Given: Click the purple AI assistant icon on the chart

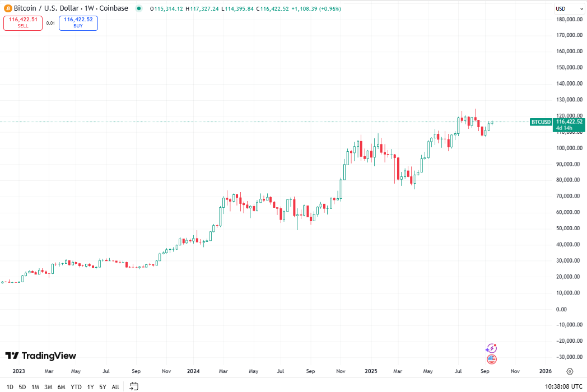Looking at the screenshot, I should tap(491, 348).
